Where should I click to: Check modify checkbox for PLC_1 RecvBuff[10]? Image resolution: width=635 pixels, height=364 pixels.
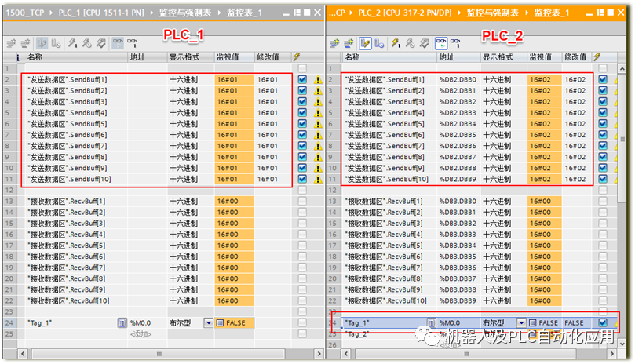point(302,300)
